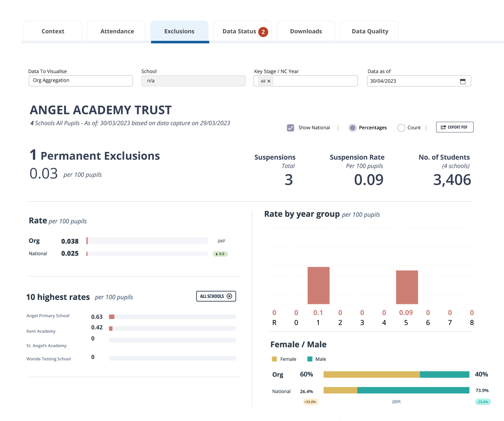
Task: Click the arrow icon in All Schools button
Action: point(230,296)
